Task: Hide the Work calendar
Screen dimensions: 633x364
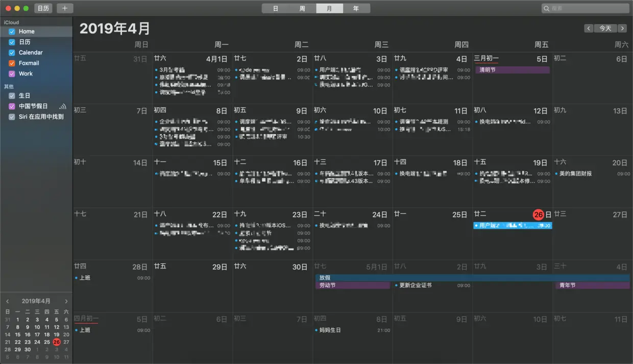Action: (x=11, y=74)
